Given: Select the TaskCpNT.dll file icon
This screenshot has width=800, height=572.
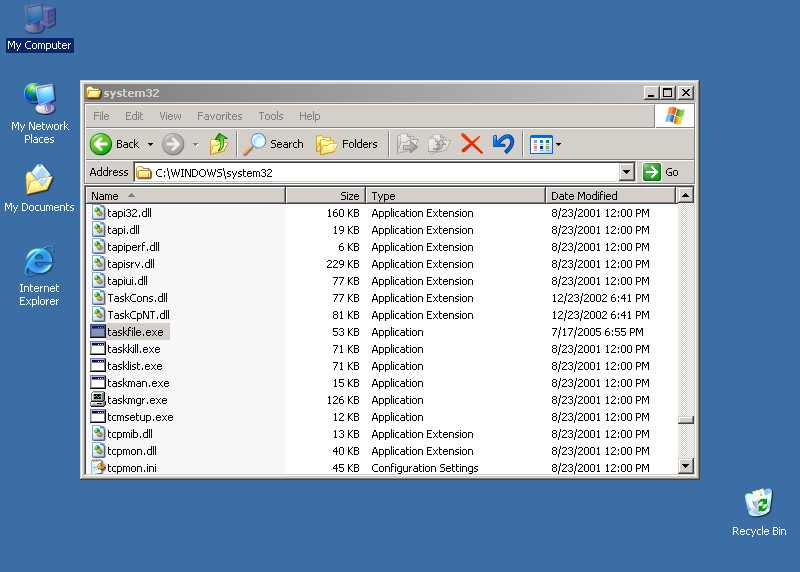Looking at the screenshot, I should click(98, 314).
